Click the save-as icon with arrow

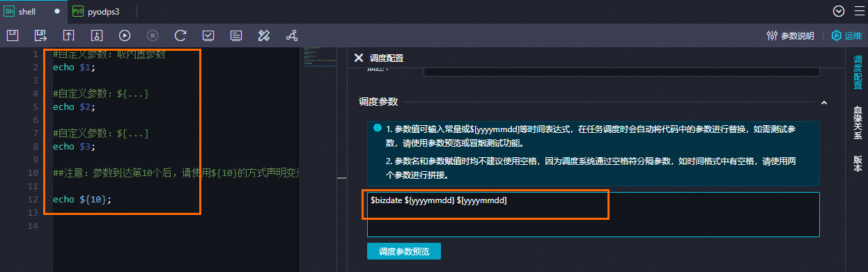tap(40, 35)
